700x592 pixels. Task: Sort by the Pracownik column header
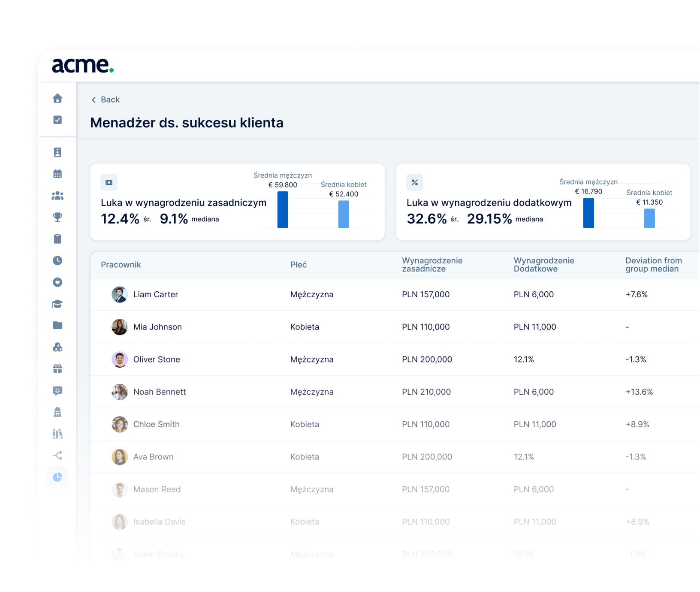tap(121, 265)
